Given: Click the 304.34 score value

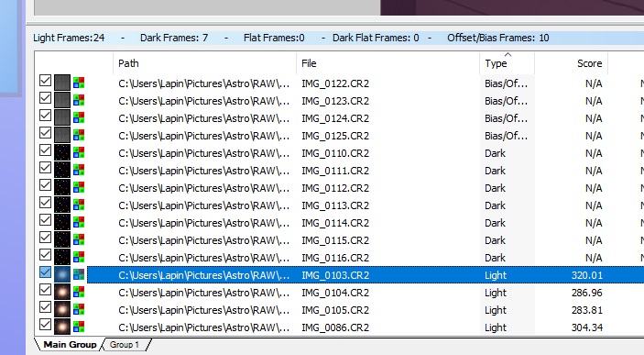Looking at the screenshot, I should pos(587,327).
